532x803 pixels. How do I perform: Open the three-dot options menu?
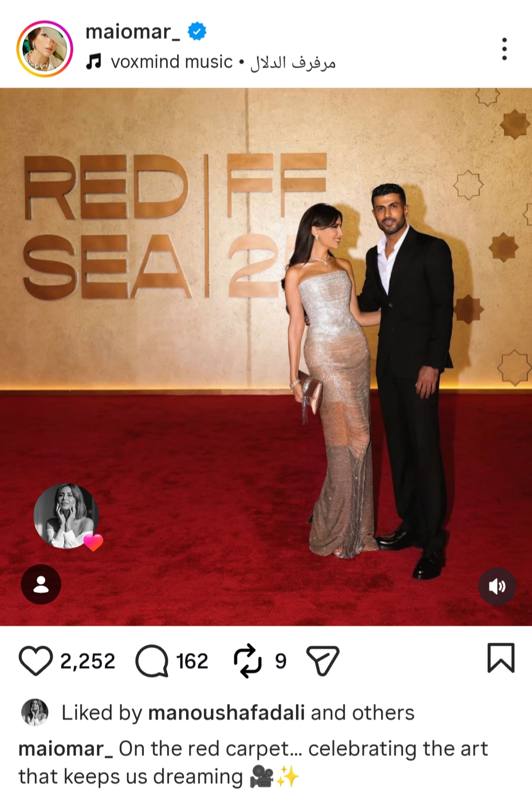pyautogui.click(x=504, y=49)
